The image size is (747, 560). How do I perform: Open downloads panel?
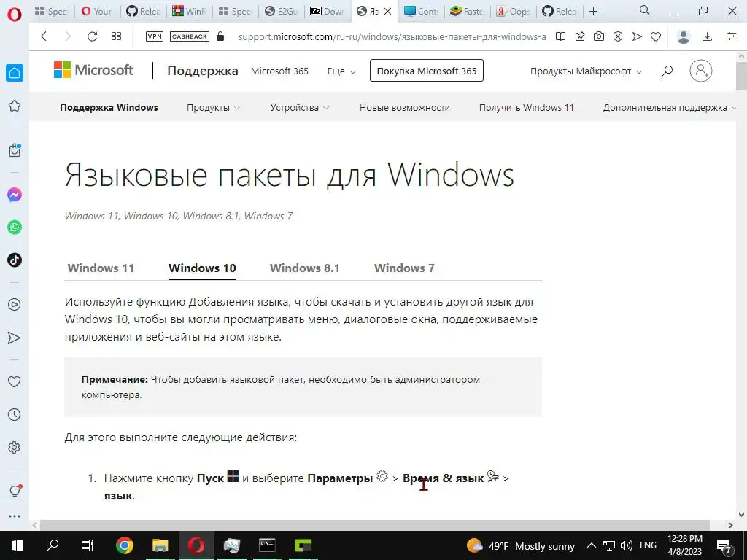708,36
